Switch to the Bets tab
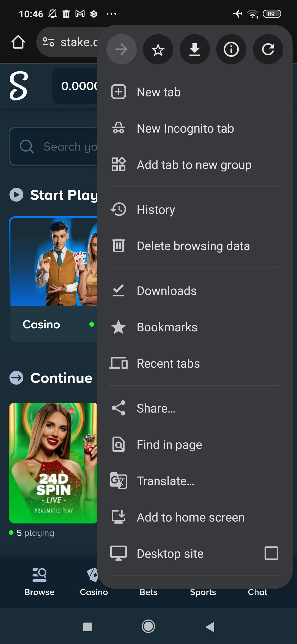297x644 pixels. click(x=148, y=592)
